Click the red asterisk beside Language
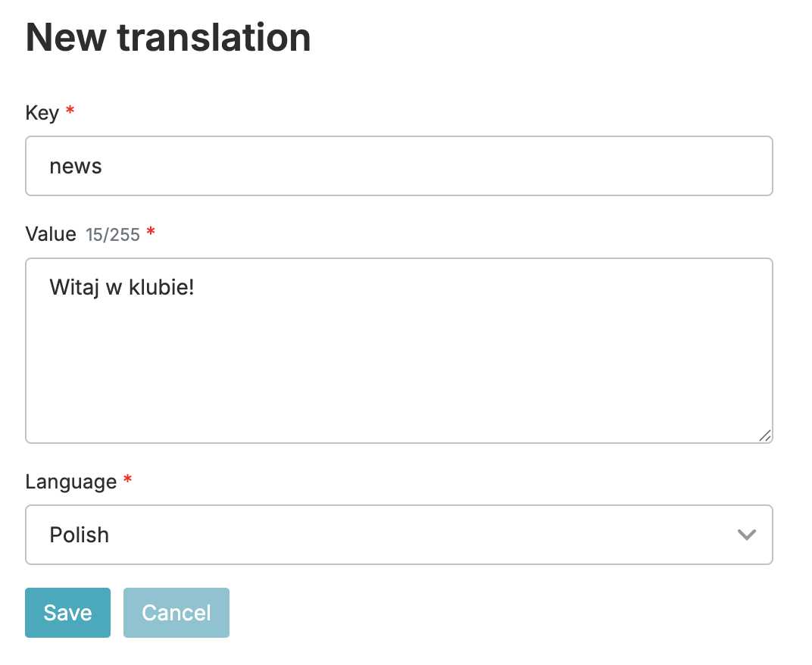The image size is (812, 665). pyautogui.click(x=127, y=480)
